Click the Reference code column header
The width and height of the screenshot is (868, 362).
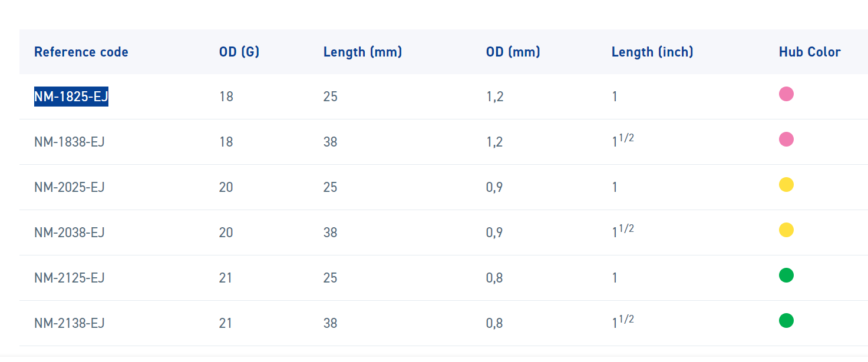point(81,52)
